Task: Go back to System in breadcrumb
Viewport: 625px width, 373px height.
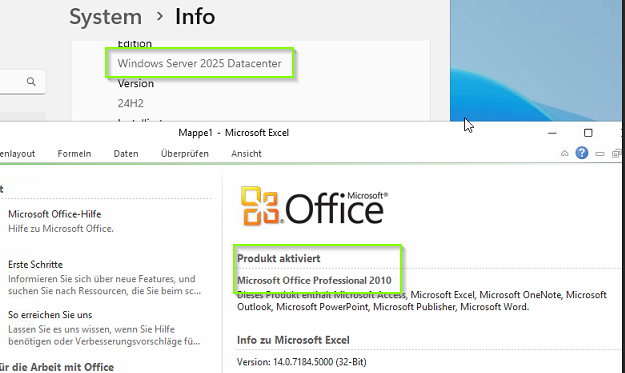Action: [105, 17]
